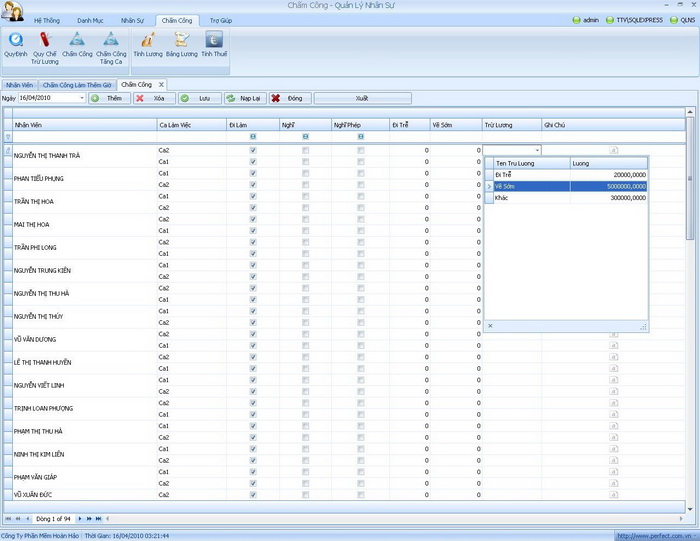Click the Xóa button

pyautogui.click(x=154, y=98)
